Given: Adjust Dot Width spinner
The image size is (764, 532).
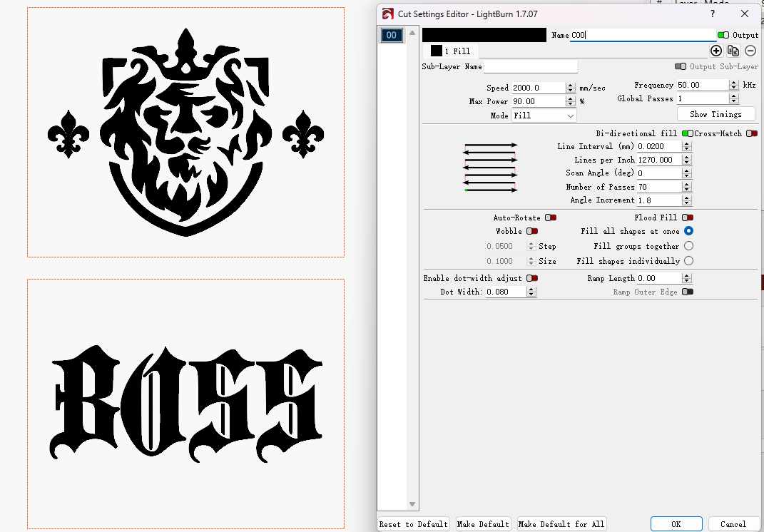Looking at the screenshot, I should 531,292.
